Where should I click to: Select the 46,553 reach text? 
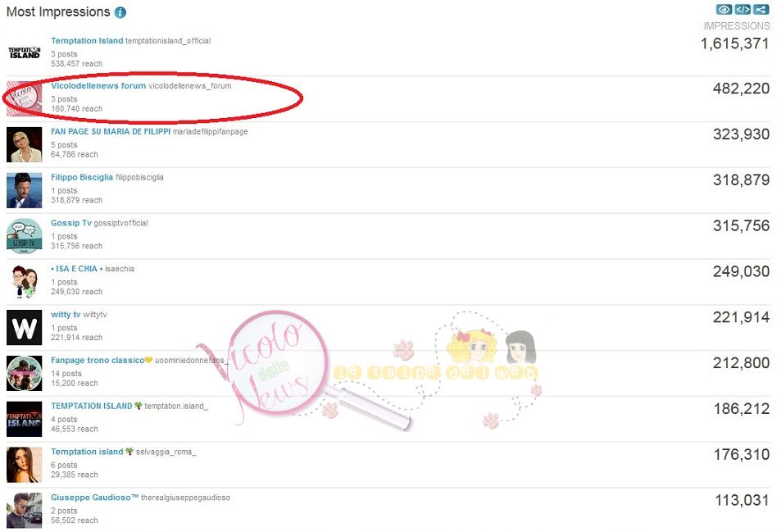tap(75, 429)
